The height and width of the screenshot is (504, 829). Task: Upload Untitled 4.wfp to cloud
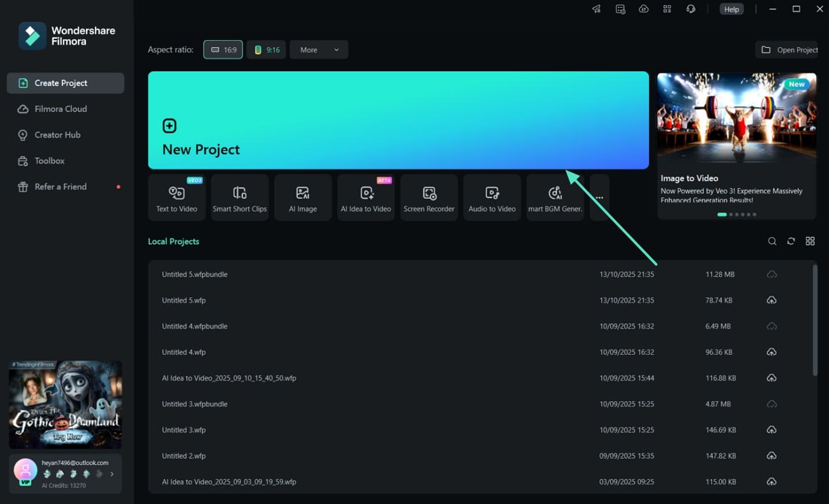point(772,352)
